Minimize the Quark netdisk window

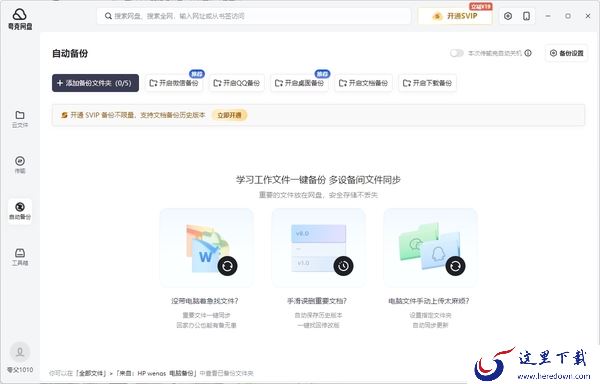coord(548,16)
